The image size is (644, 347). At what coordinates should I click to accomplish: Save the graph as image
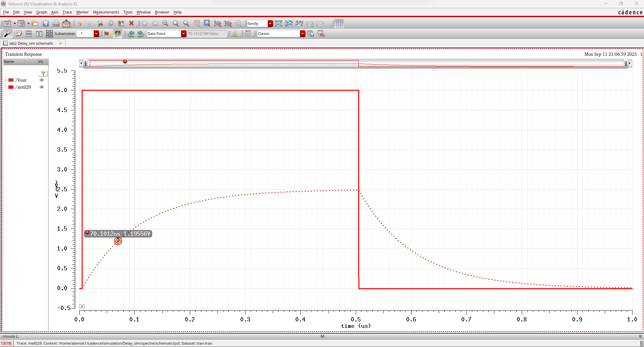(67, 24)
